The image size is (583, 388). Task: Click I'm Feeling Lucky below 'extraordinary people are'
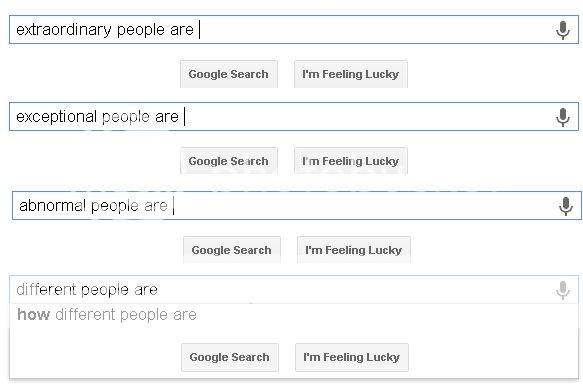[x=351, y=74]
